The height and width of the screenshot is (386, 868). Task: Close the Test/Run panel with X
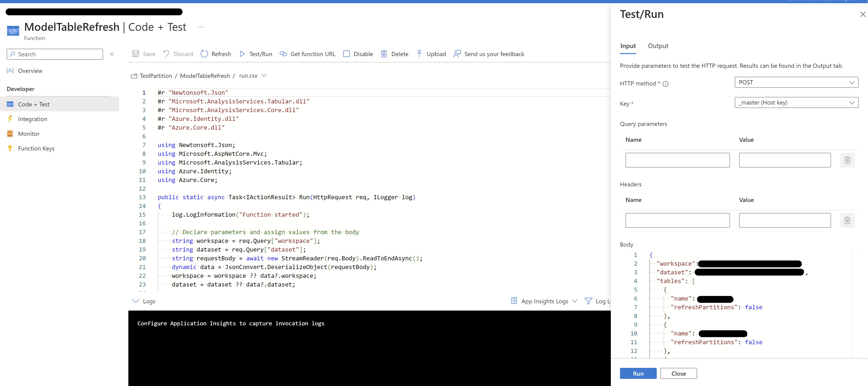coord(863,14)
